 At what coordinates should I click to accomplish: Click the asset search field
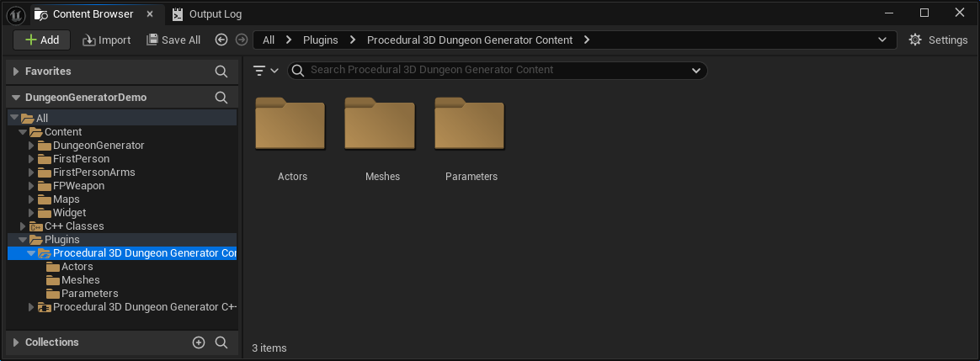(497, 70)
